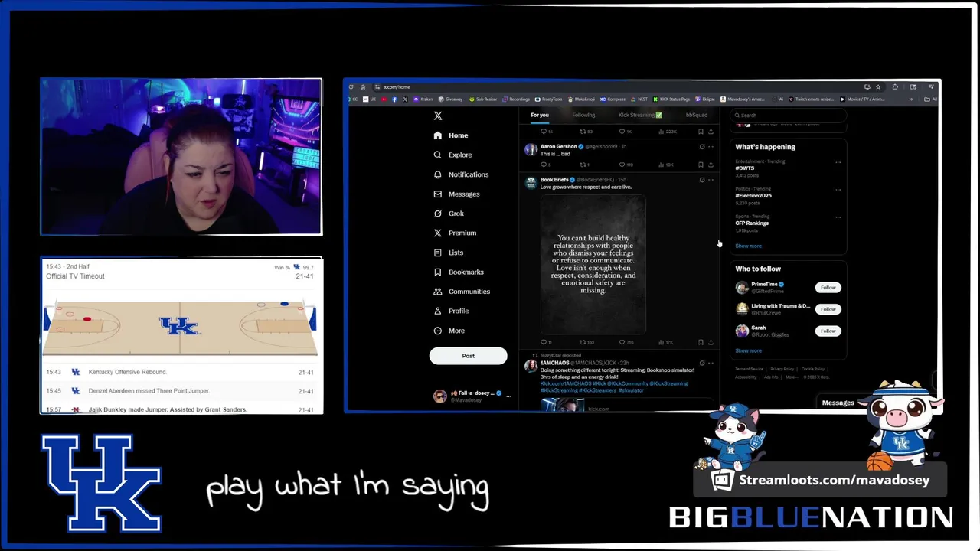Screen dimensions: 980x551
Task: Open the FrostyTools bookmark
Action: point(548,99)
